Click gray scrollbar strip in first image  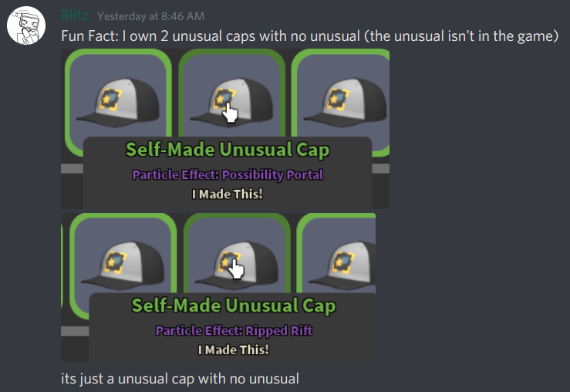tap(72, 168)
